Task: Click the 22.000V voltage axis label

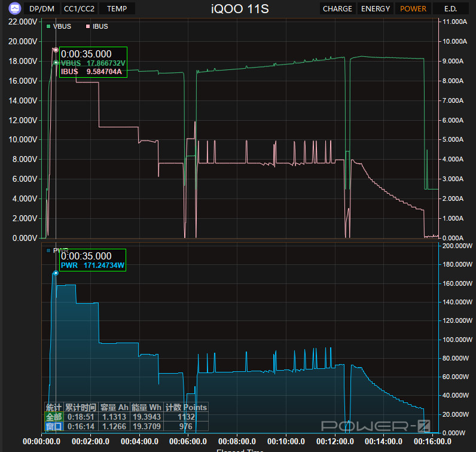Action: point(23,22)
